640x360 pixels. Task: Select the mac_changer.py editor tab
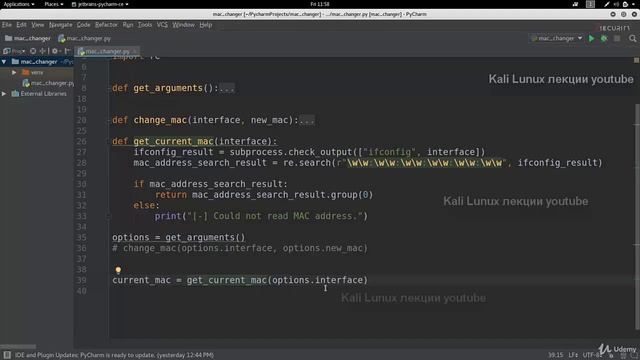[x=107, y=51]
